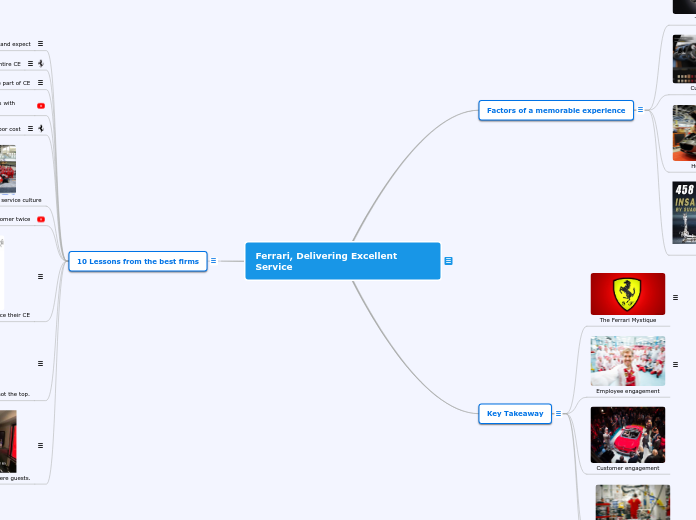Click the thumbnail above 'ere guests.' text
Screen dimensions: 696x520
8,441
